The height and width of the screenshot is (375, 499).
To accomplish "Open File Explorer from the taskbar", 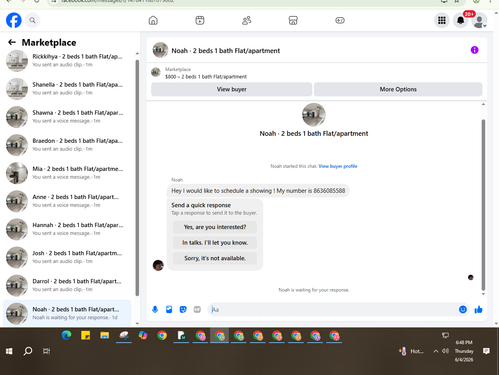I will pos(105,335).
